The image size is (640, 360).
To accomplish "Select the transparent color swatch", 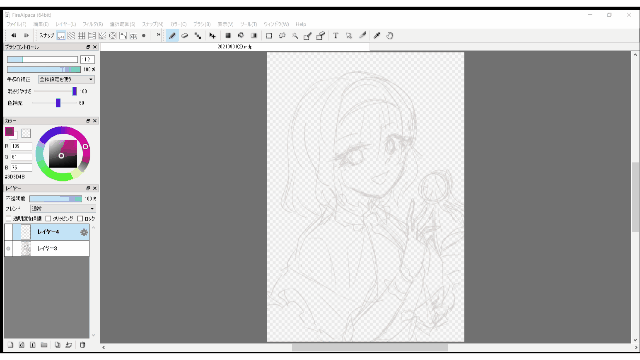I will 26,133.
